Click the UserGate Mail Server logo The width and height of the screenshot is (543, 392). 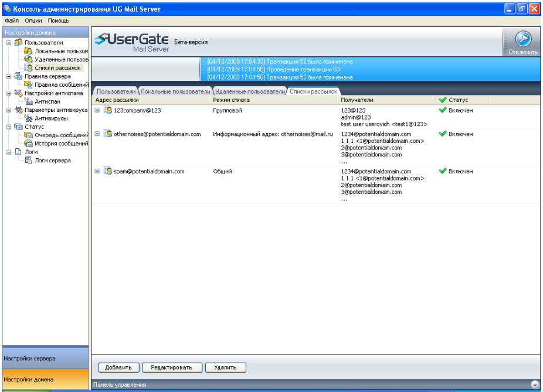click(x=132, y=42)
